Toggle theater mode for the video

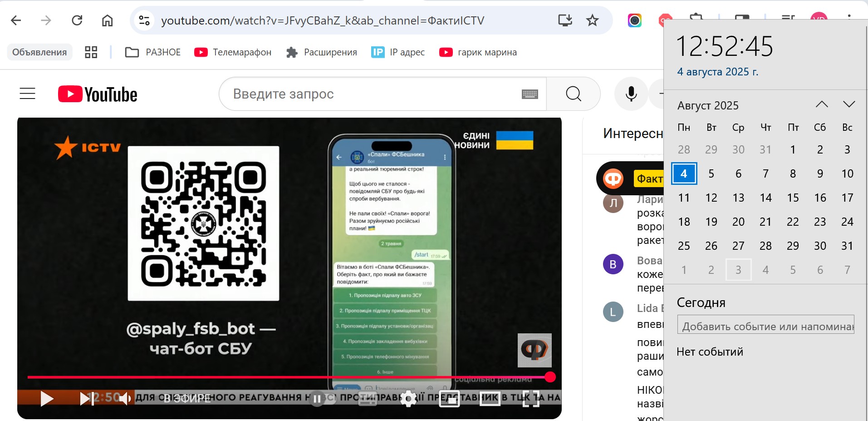(x=490, y=399)
